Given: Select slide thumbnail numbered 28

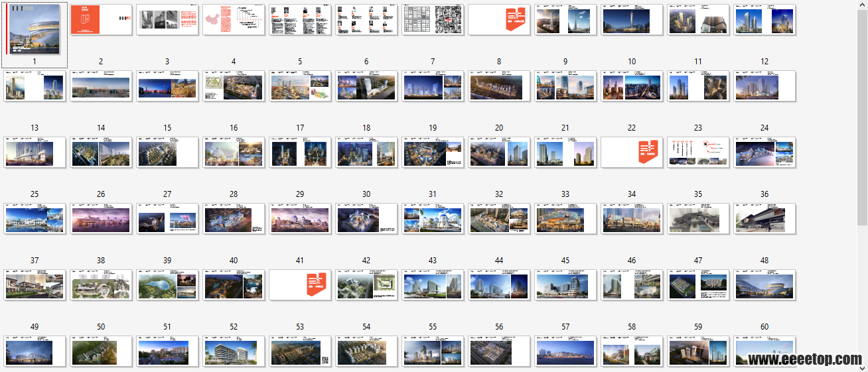Looking at the screenshot, I should coord(234,153).
